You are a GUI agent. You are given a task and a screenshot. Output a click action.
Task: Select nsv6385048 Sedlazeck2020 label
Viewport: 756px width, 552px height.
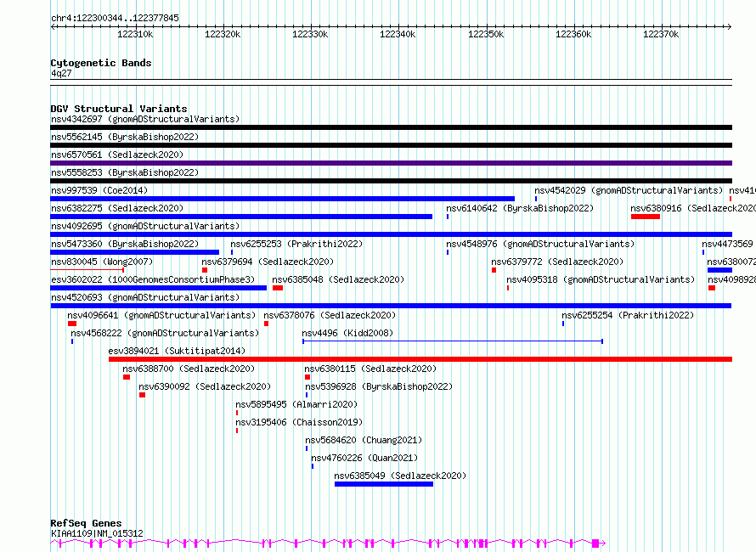pyautogui.click(x=338, y=279)
